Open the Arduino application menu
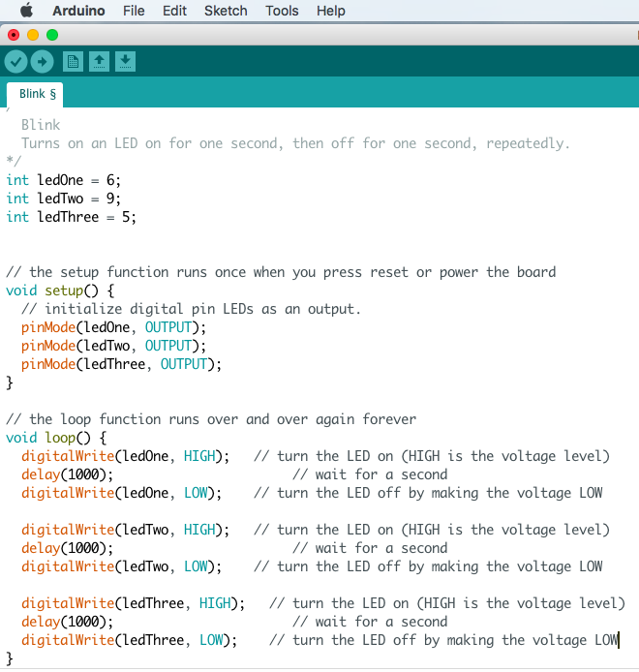The width and height of the screenshot is (639, 672). pyautogui.click(x=78, y=11)
